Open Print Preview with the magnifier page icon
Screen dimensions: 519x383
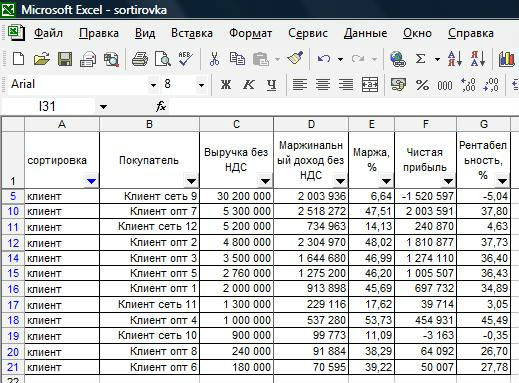click(163, 59)
